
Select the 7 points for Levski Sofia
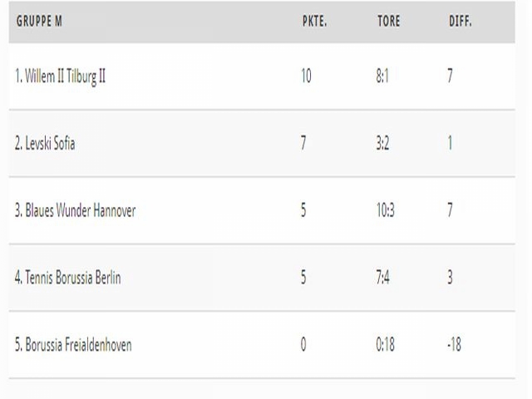point(303,143)
